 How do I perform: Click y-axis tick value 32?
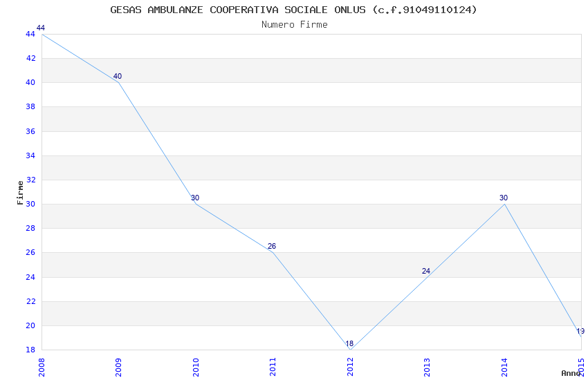click(x=30, y=180)
